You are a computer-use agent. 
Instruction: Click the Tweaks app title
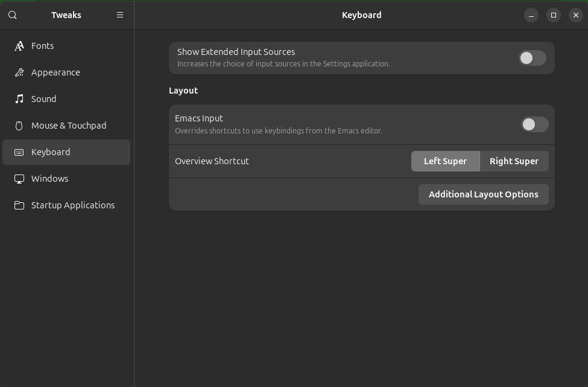(66, 14)
